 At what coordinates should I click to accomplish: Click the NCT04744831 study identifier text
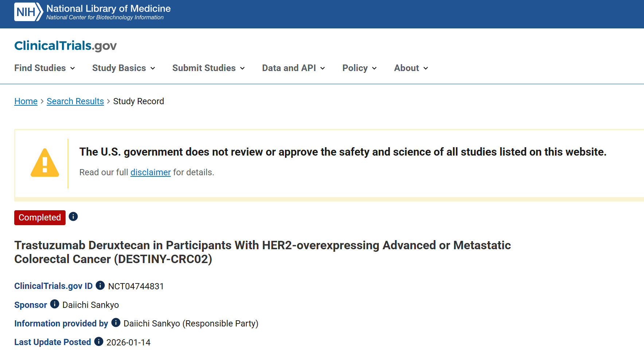point(136,286)
